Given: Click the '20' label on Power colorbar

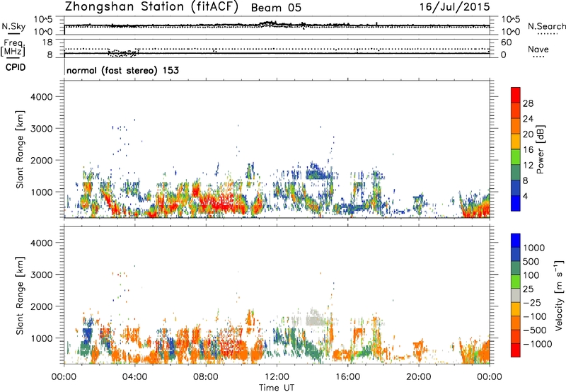Looking at the screenshot, I should [x=528, y=134].
